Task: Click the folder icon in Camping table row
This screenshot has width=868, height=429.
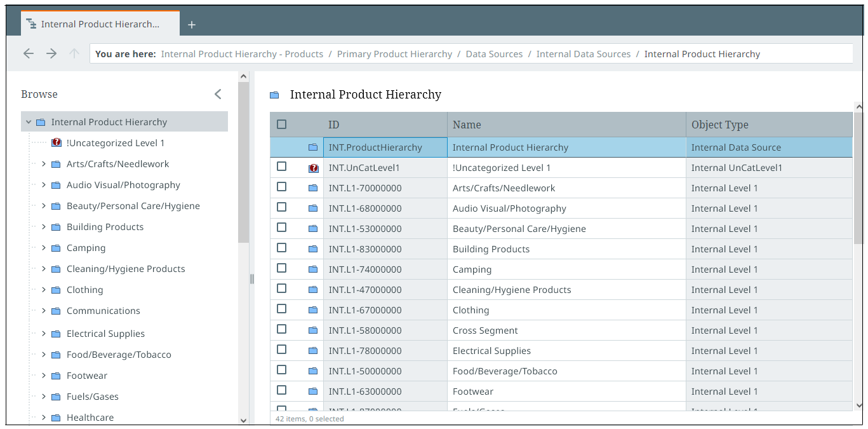Action: tap(312, 269)
